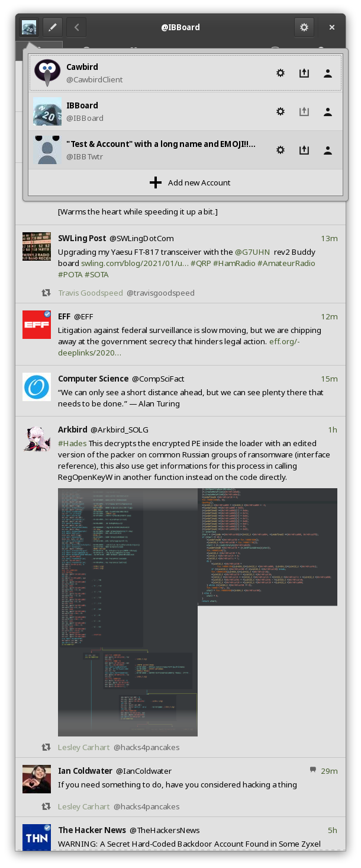Click the SWLing Post avatar
Image resolution: width=361 pixels, height=868 pixels.
pos(37,246)
